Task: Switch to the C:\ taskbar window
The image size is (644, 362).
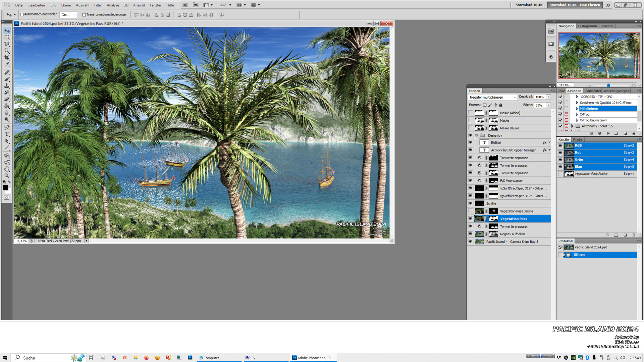Action: (266, 358)
